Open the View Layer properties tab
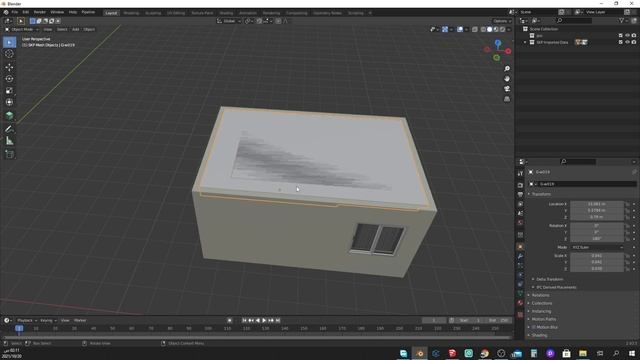This screenshot has height=360, width=640. 520,204
